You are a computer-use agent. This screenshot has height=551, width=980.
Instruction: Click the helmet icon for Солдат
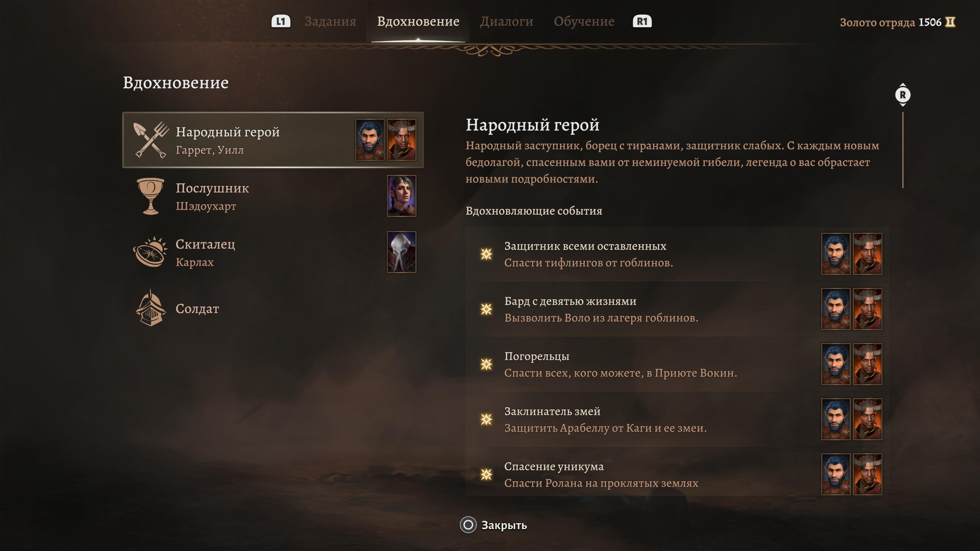click(x=151, y=308)
